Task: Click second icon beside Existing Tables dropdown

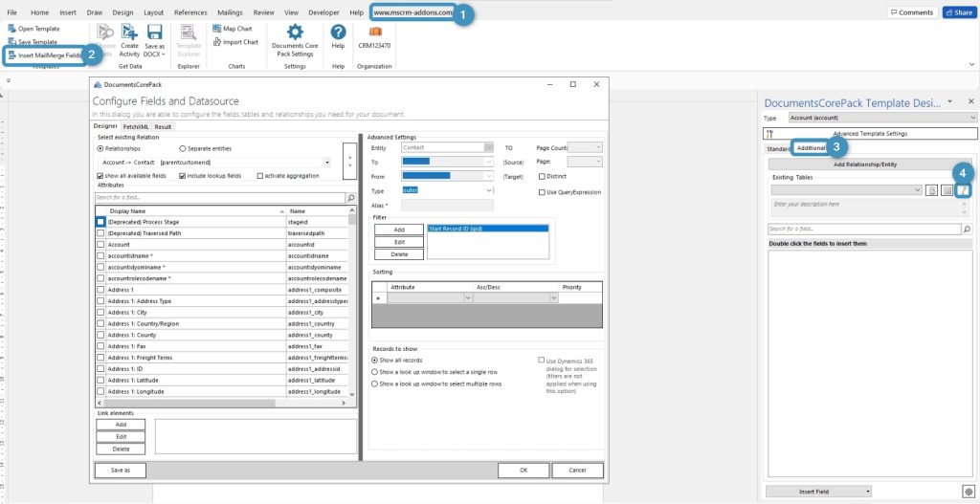Action: click(947, 190)
